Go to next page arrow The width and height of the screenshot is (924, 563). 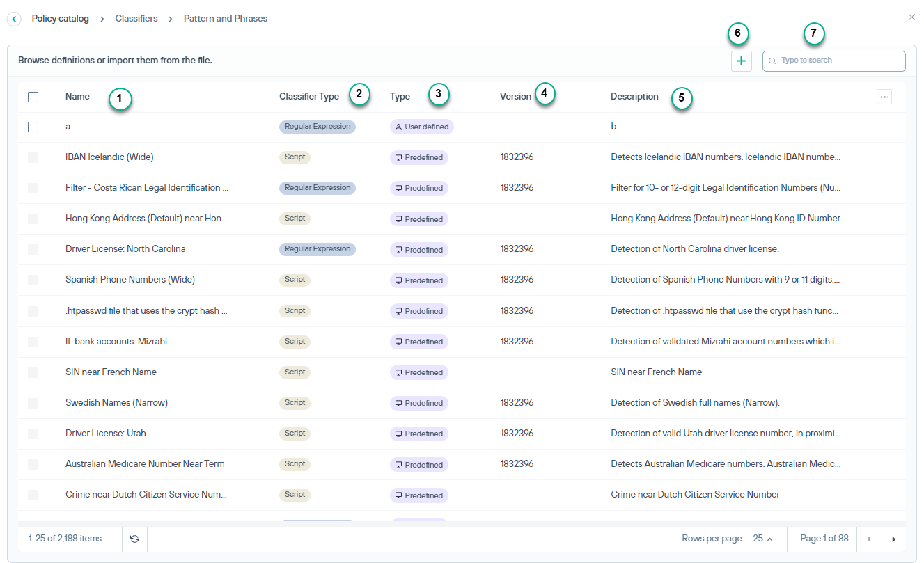coord(893,539)
